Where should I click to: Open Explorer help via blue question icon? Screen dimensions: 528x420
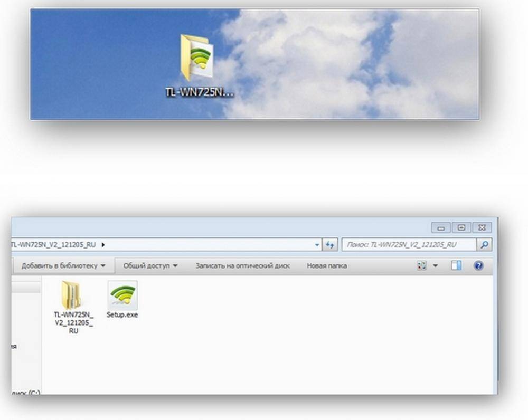(478, 265)
